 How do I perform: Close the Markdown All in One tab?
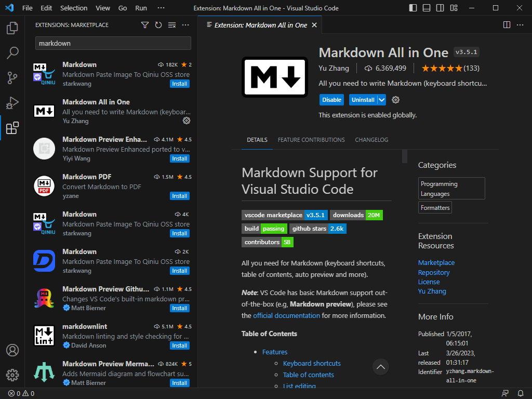click(x=314, y=25)
